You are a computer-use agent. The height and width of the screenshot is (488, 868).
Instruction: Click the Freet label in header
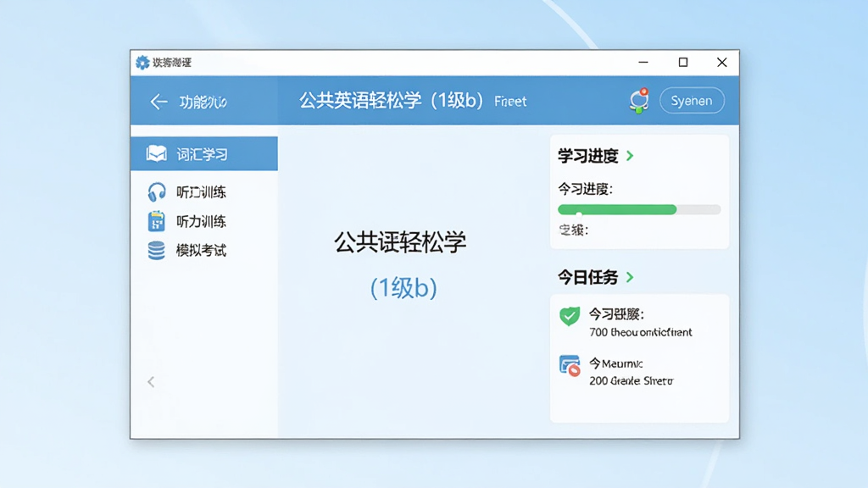click(510, 102)
